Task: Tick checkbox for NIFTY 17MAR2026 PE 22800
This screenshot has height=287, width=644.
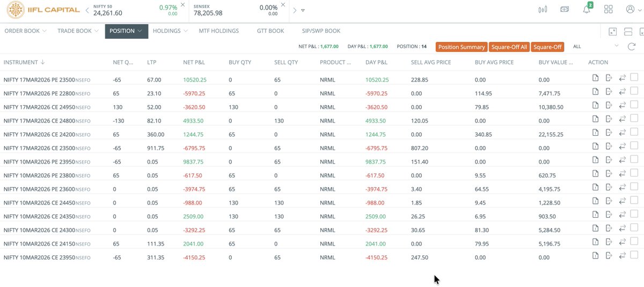Action: click(x=634, y=91)
